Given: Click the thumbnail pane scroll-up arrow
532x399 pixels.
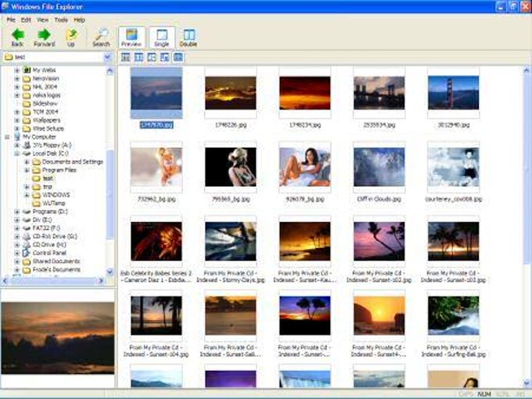Looking at the screenshot, I should coord(527,70).
